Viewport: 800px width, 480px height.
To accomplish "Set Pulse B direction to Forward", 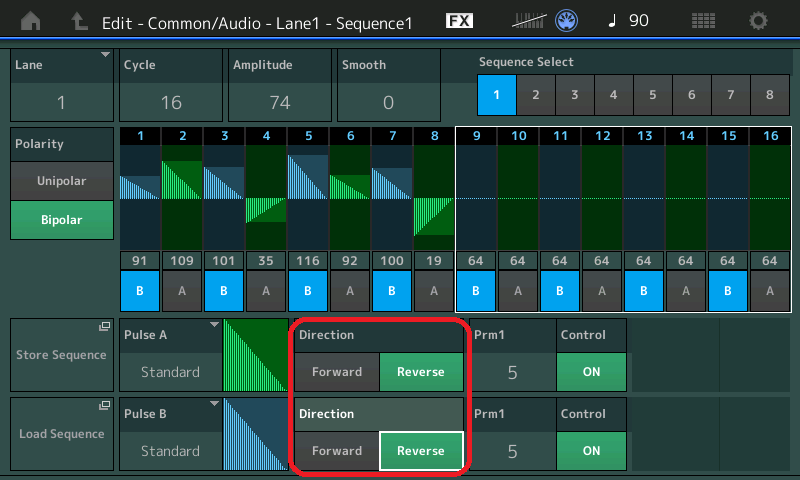I will pyautogui.click(x=336, y=450).
